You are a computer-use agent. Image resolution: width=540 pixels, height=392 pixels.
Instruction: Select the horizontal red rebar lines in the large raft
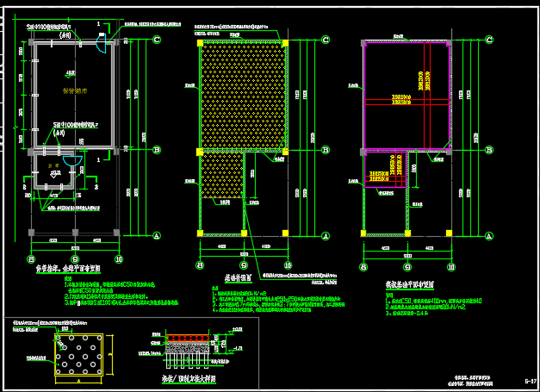(x=407, y=102)
